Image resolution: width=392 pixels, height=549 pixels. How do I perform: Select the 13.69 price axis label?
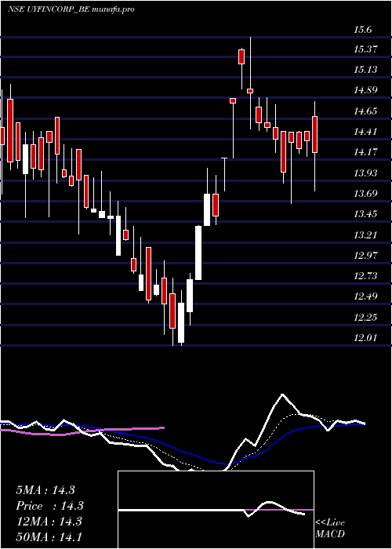pyautogui.click(x=365, y=194)
